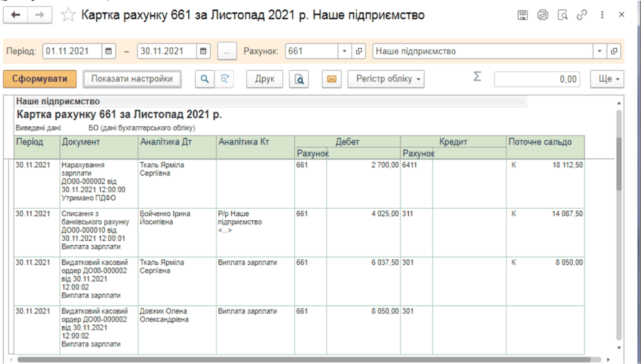Screen dimensions: 641x364
Task: Expand the organization dropdown list
Action: coord(599,51)
